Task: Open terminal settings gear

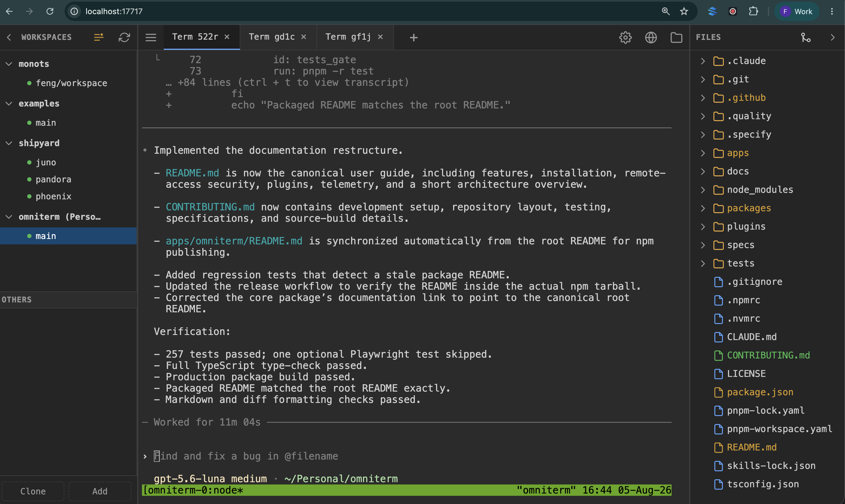Action: (625, 37)
